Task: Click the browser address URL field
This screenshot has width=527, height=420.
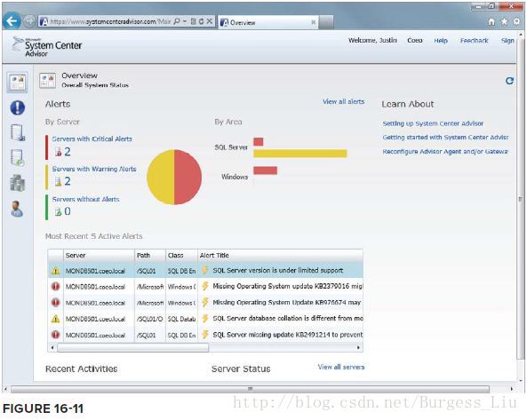Action: click(111, 22)
